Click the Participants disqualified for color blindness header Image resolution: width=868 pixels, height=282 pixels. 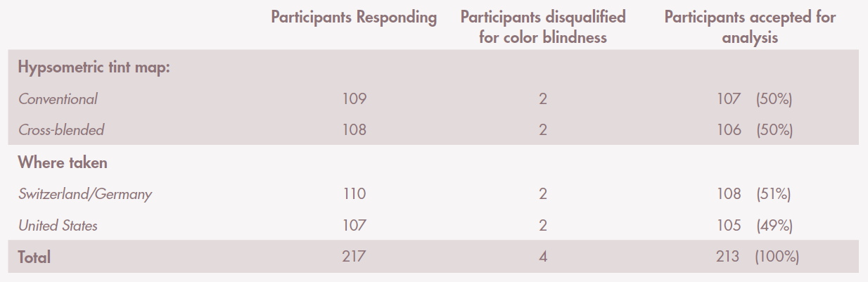542,27
